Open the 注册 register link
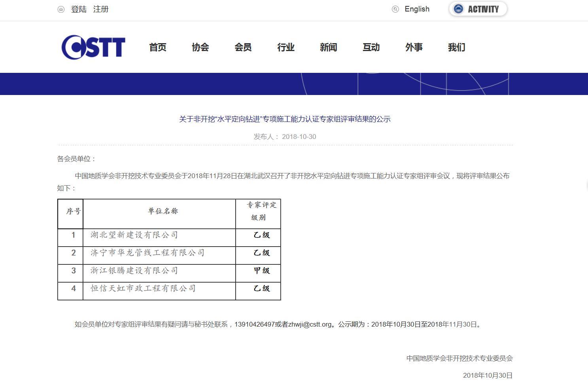Viewport: 588px width, 384px height. tap(101, 9)
